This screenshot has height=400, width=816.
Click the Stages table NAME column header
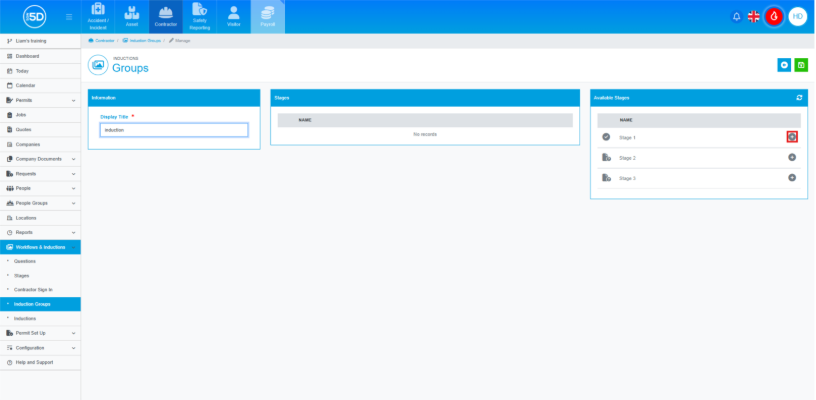(x=304, y=120)
